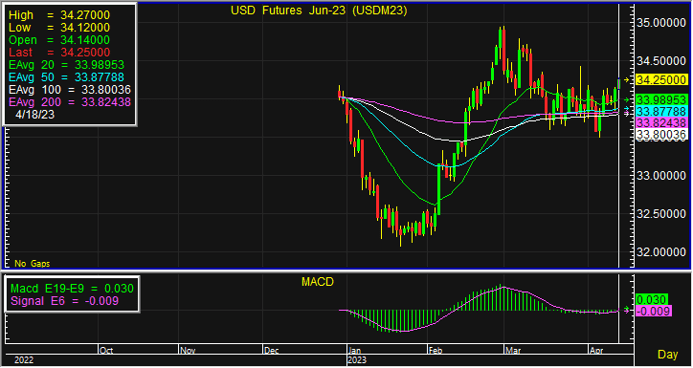Click the 34.50000 price axis label

point(662,61)
